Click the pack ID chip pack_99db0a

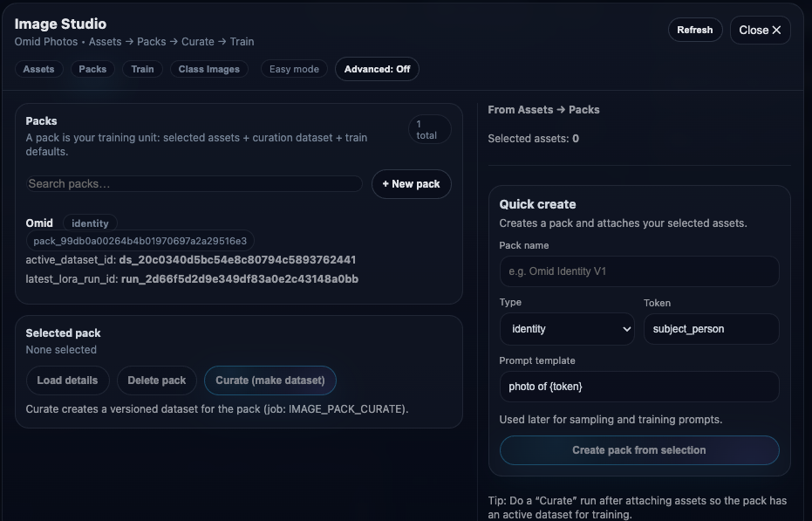click(140, 241)
